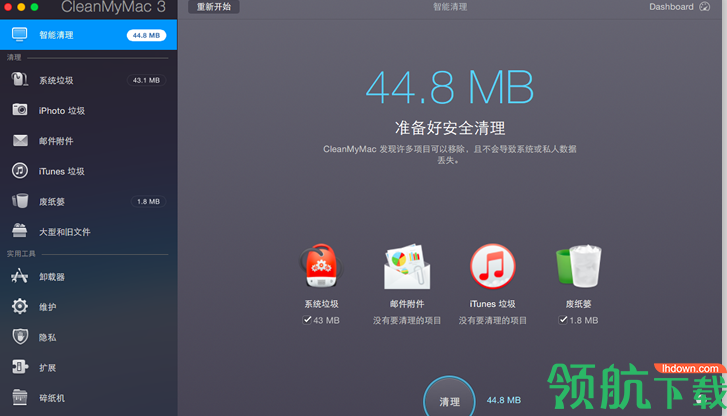Click the 1.8 MB badge on 废纸篓
The width and height of the screenshot is (727, 416).
click(x=148, y=201)
